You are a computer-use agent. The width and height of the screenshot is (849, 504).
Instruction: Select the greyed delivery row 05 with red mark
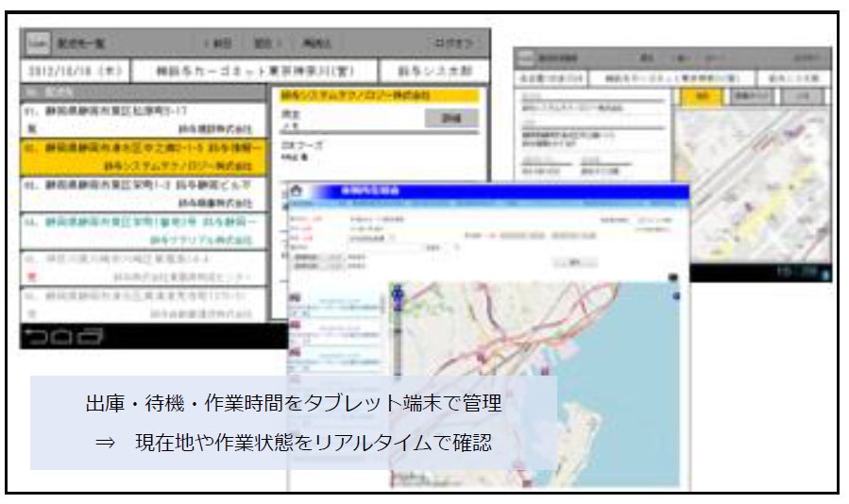tap(144, 268)
